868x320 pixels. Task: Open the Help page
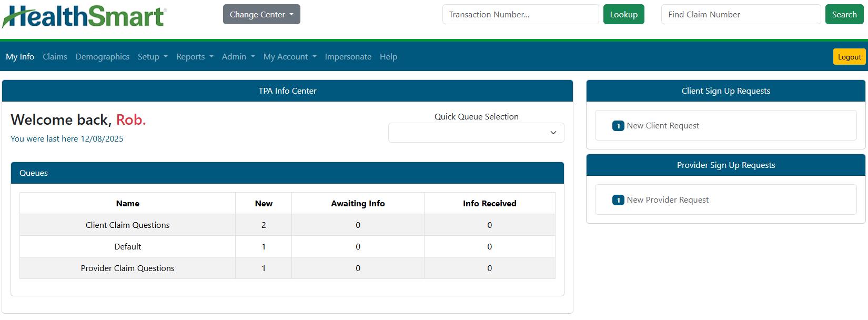pyautogui.click(x=388, y=57)
